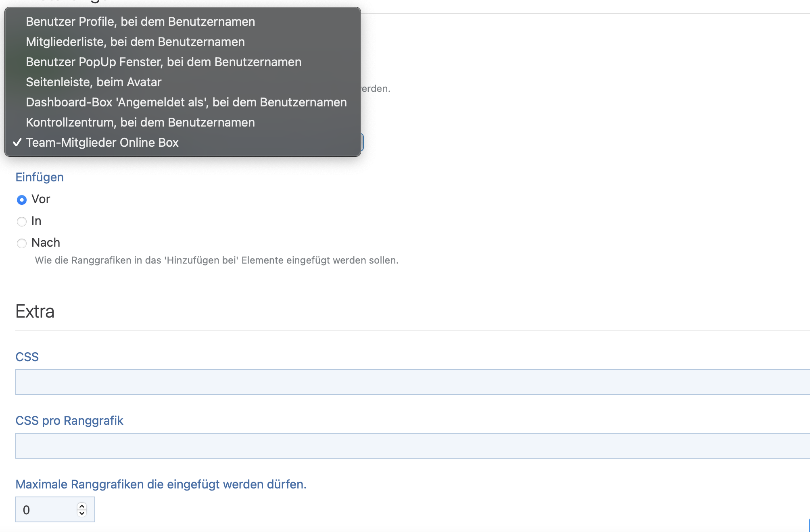Viewport: 810px width, 532px height.
Task: Select 'Seitenleiste, beim Avatar' option
Action: 94,82
